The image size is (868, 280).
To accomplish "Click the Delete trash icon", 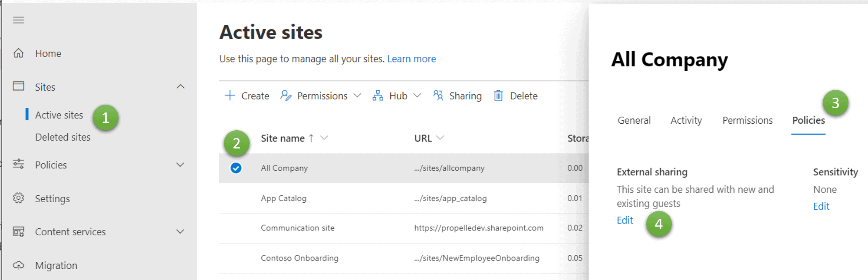I will (x=498, y=96).
